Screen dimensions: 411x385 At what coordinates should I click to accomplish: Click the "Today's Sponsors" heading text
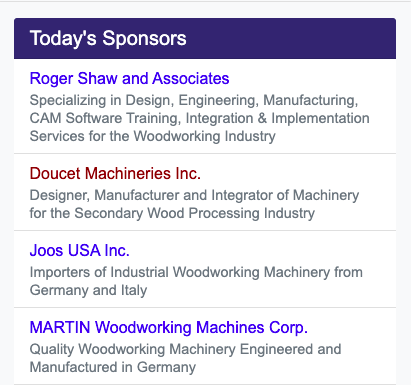pos(108,38)
